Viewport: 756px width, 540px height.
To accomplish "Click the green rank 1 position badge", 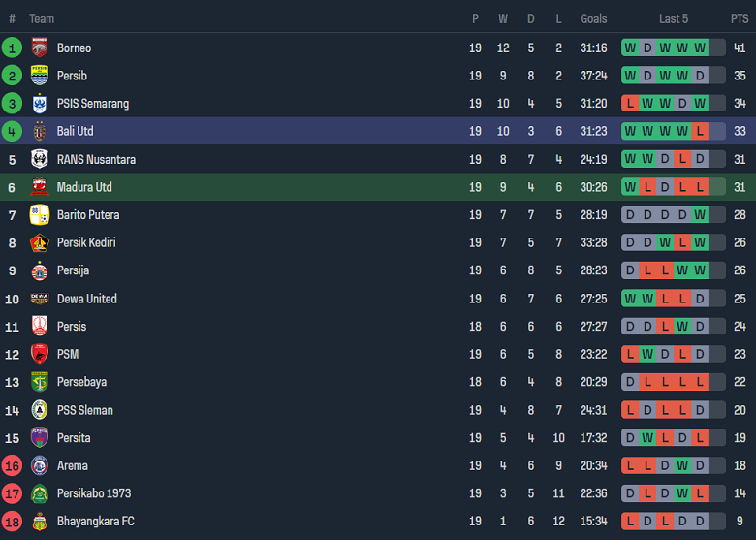I will 12,48.
